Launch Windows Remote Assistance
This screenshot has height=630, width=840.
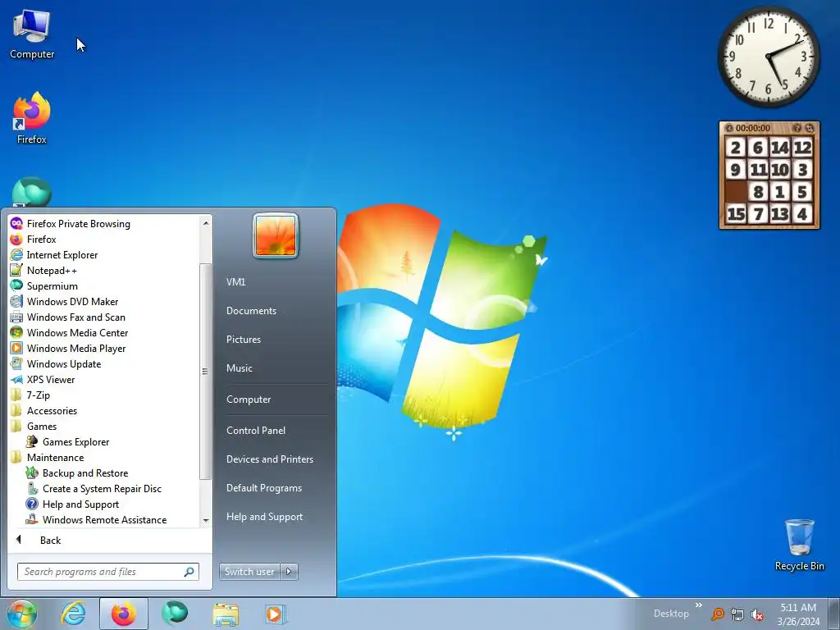[x=104, y=519]
